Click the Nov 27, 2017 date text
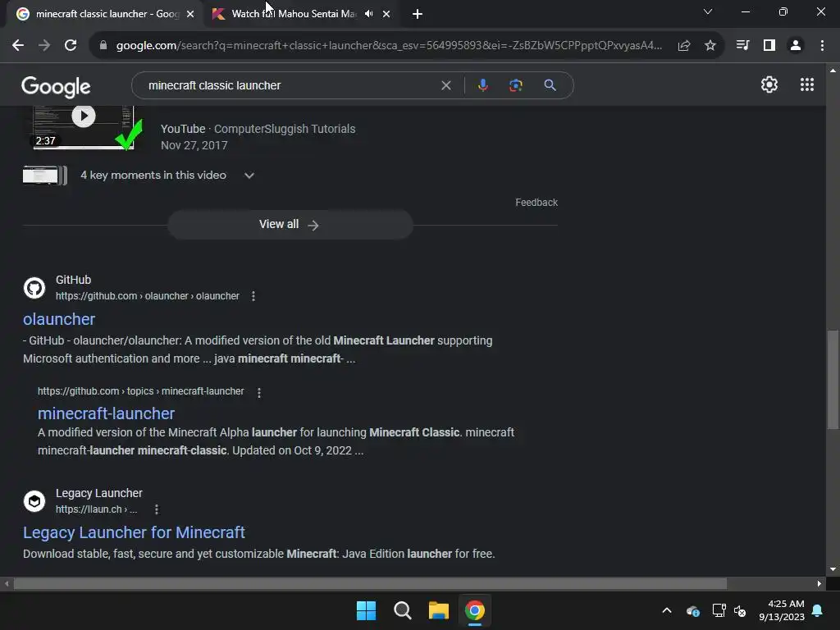The width and height of the screenshot is (840, 630). point(194,146)
